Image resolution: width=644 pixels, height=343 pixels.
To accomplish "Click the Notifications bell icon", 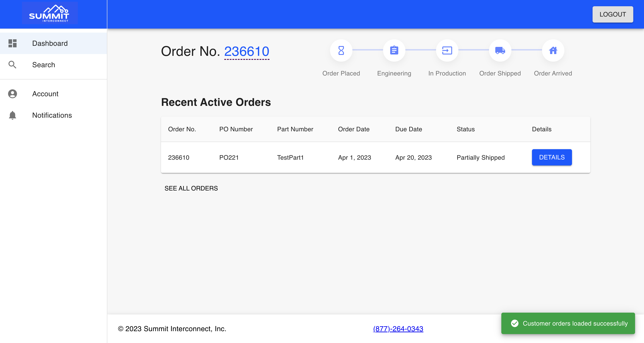I will (x=13, y=115).
